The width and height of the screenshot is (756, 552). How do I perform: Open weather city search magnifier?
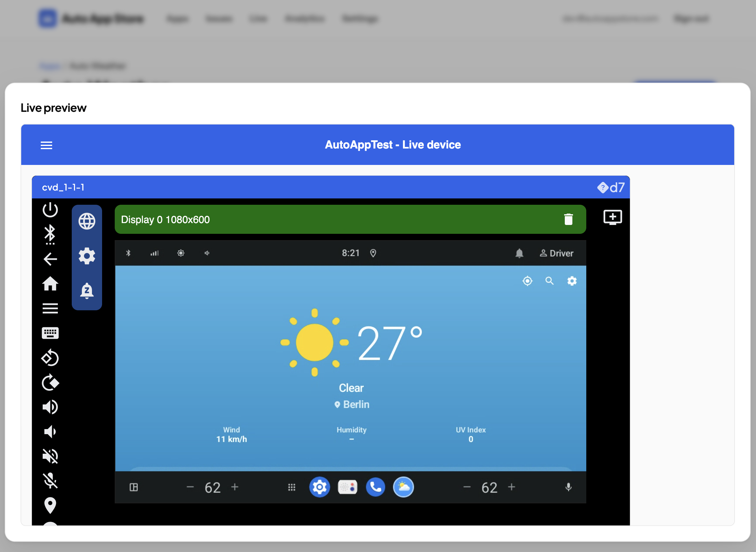coord(549,281)
